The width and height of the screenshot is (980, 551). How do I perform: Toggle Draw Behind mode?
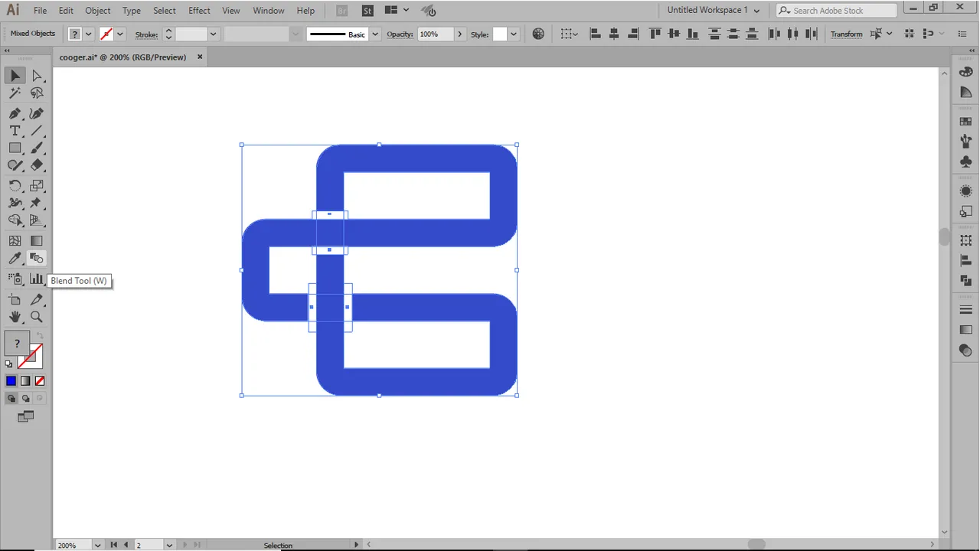[25, 398]
